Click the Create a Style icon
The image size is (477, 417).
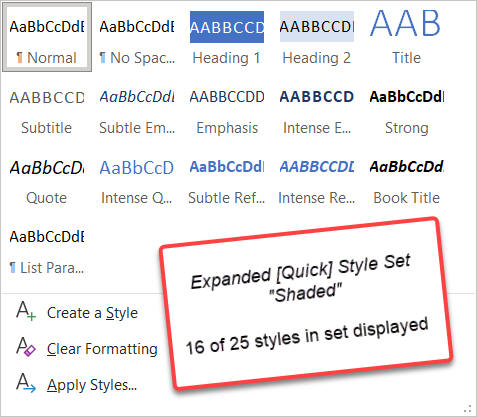tap(26, 311)
